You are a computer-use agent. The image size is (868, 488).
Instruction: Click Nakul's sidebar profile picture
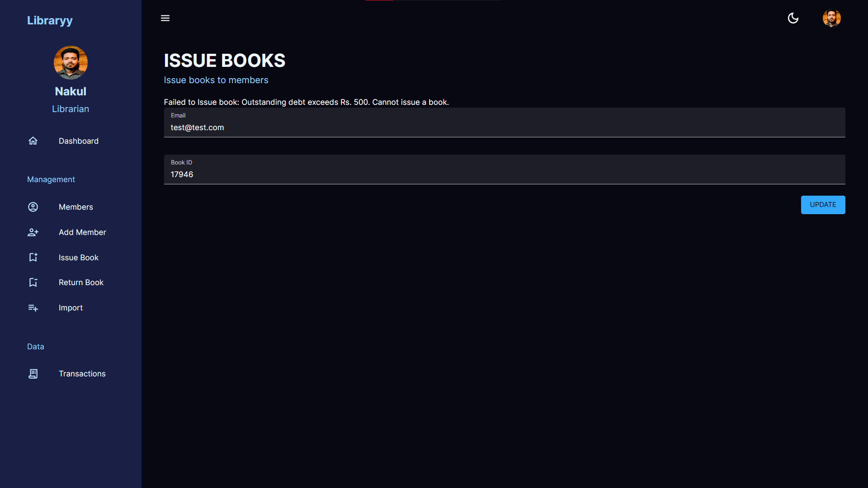71,62
